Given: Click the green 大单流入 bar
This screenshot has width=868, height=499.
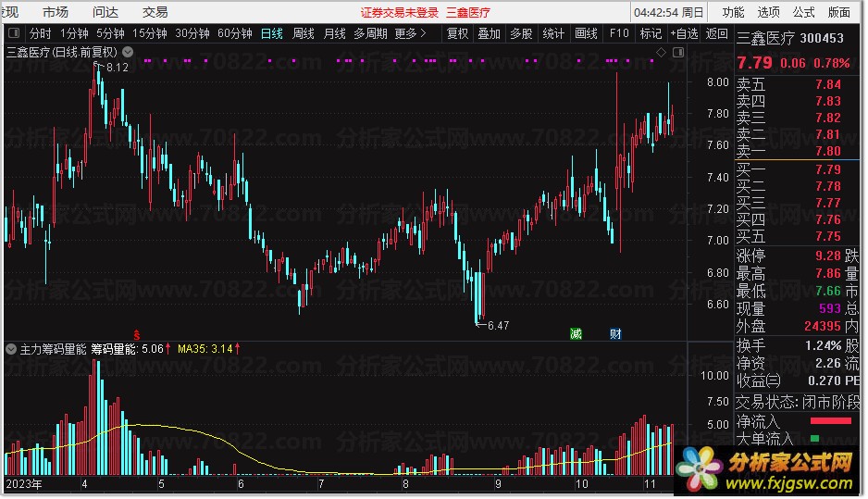Looking at the screenshot, I should click(x=815, y=439).
